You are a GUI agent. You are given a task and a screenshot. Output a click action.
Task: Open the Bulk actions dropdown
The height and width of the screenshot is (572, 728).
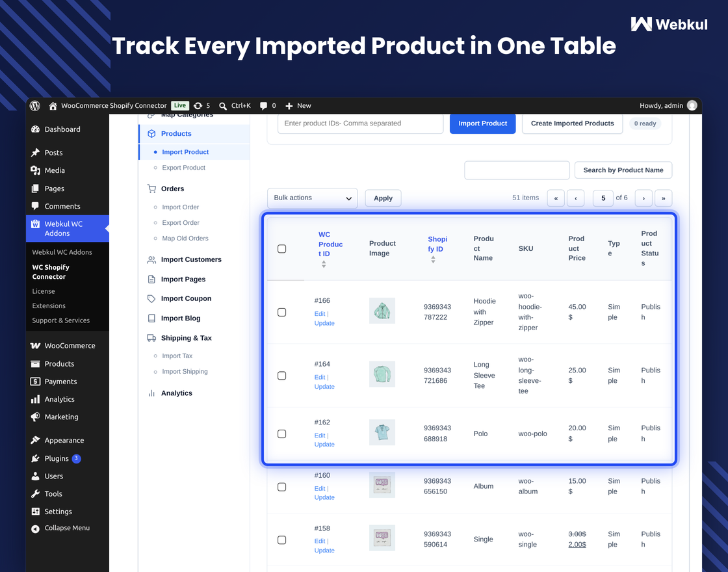coord(313,198)
